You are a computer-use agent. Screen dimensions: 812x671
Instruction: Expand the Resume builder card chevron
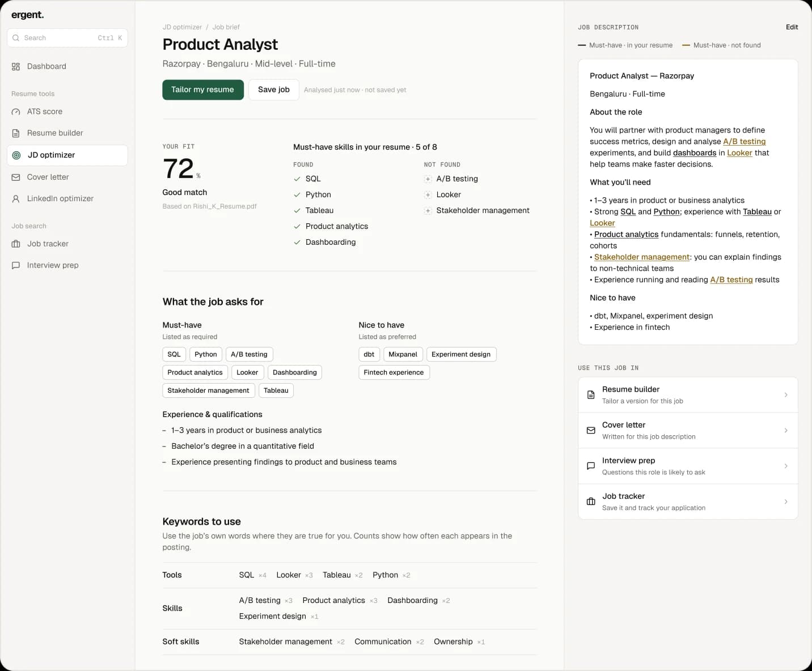point(786,395)
